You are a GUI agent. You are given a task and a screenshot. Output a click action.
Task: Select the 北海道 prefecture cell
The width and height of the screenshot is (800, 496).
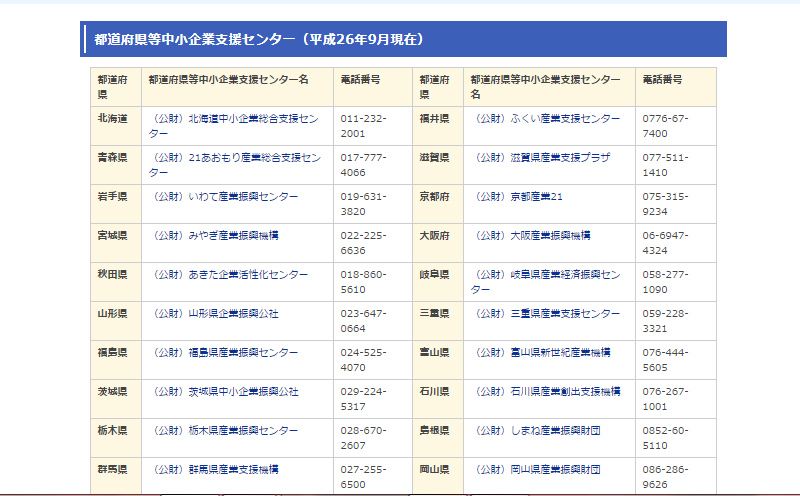click(x=116, y=126)
